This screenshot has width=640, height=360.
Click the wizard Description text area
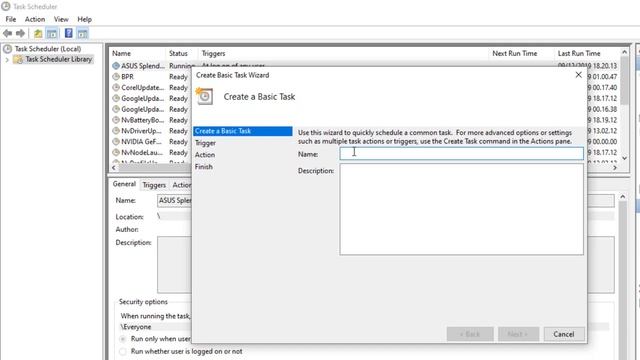pos(462,209)
